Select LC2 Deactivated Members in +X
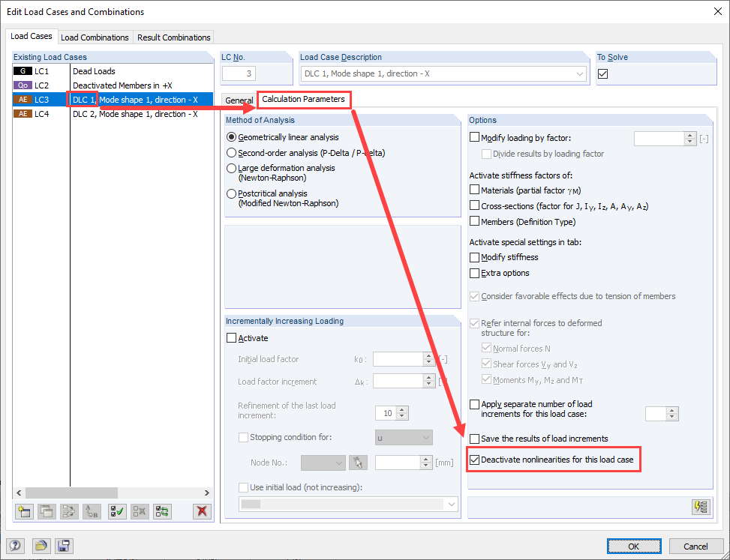Viewport: 730px width, 560px height. click(x=113, y=85)
